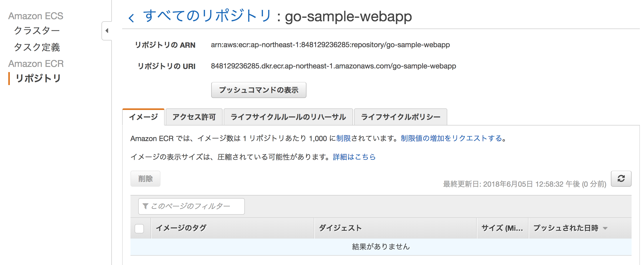Viewport: 644px width, 265px height.
Task: Click the 最終更新日 timestamp text
Action: [x=525, y=184]
